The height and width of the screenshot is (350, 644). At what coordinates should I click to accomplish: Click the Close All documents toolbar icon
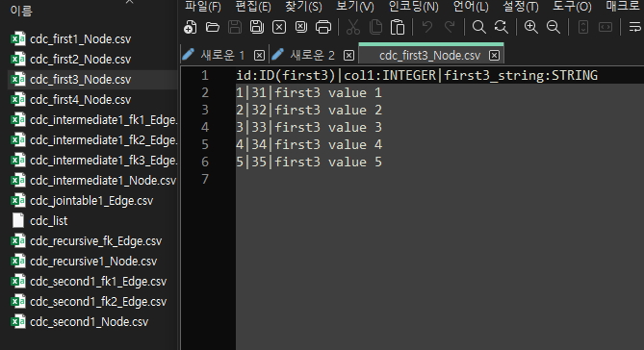(301, 27)
